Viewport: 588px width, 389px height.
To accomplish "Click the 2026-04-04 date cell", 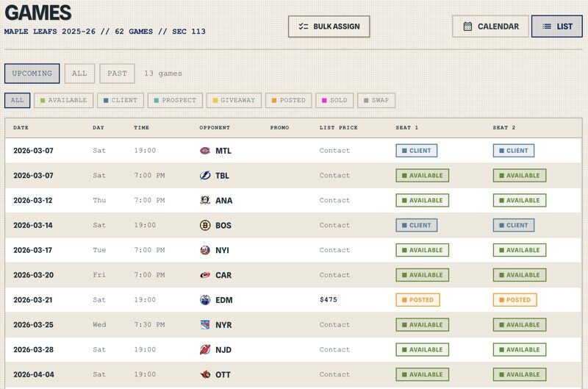I will (x=34, y=374).
